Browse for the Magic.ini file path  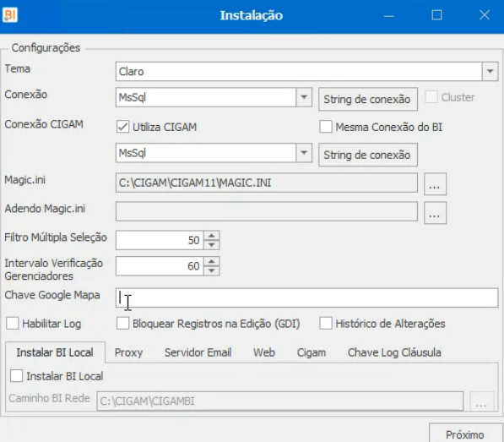[435, 184]
